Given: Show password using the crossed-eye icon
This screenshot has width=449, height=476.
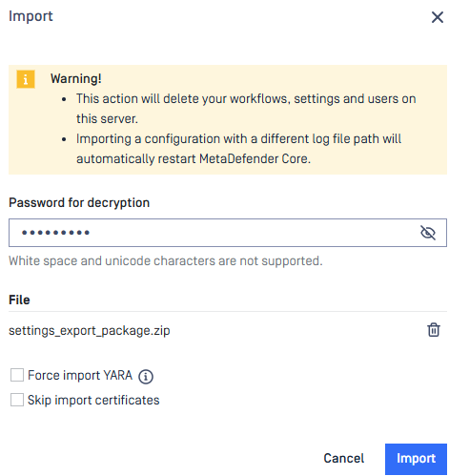Looking at the screenshot, I should coord(428,233).
